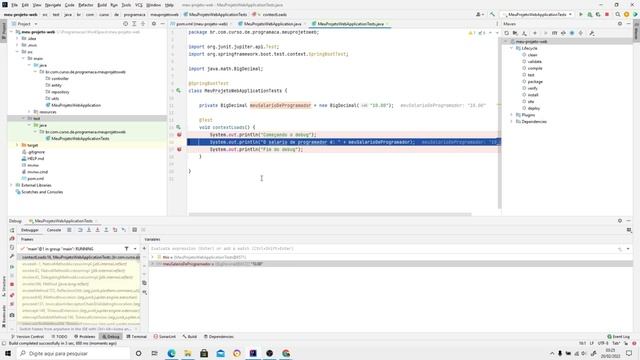
Task: Collapse src folder in Project tree
Action: coord(18,52)
